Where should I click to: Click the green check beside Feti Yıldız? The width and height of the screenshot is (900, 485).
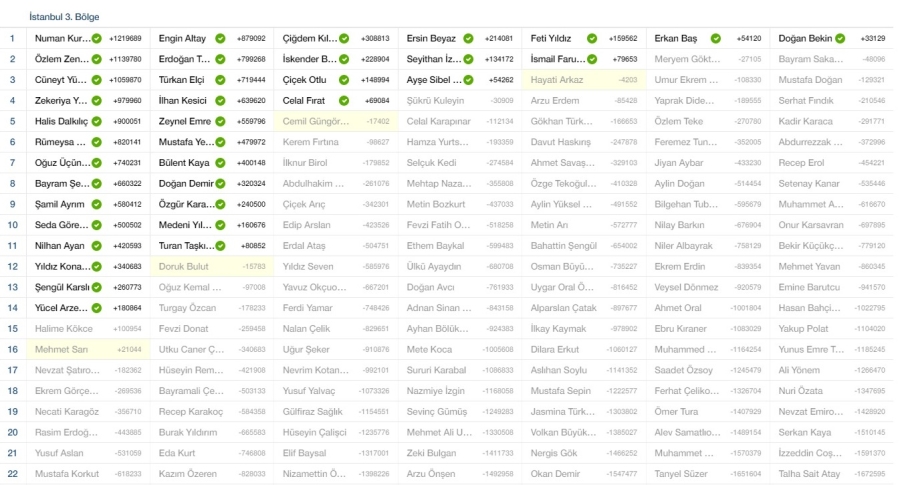click(x=592, y=38)
